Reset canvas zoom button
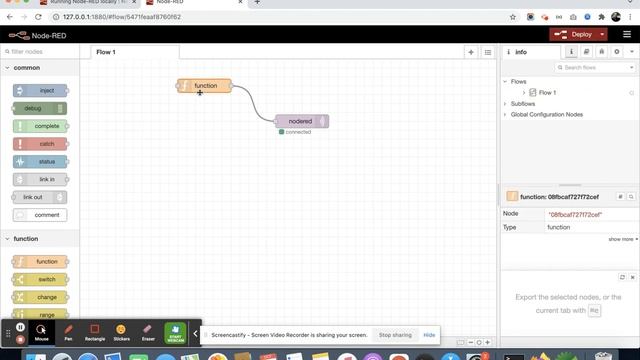This screenshot has height=360, width=640. pyautogui.click(x=479, y=342)
